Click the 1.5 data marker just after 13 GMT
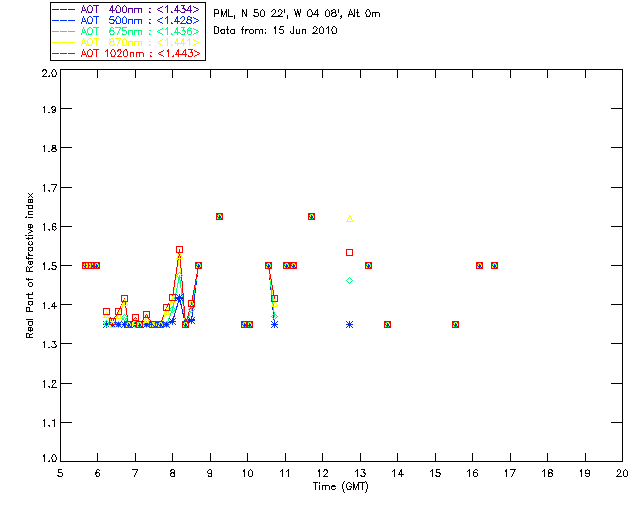Viewport: 640px width, 512px height. coord(368,265)
